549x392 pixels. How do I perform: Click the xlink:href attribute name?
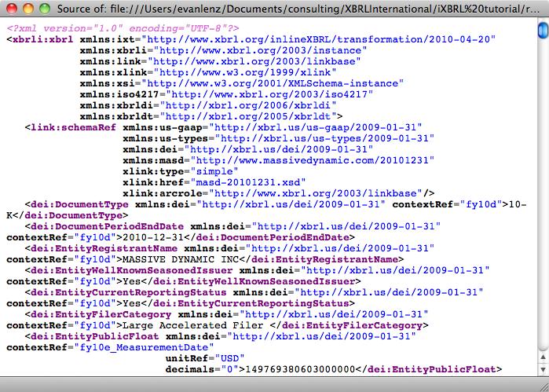click(x=153, y=182)
